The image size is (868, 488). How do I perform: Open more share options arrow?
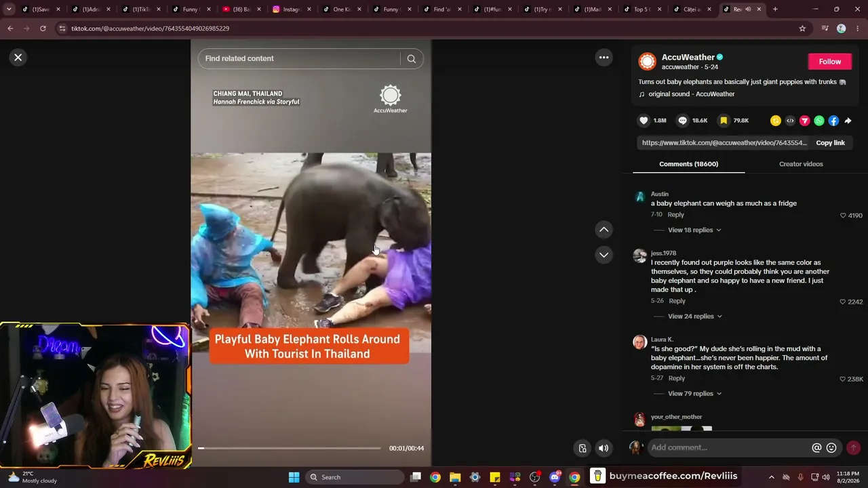click(x=848, y=121)
